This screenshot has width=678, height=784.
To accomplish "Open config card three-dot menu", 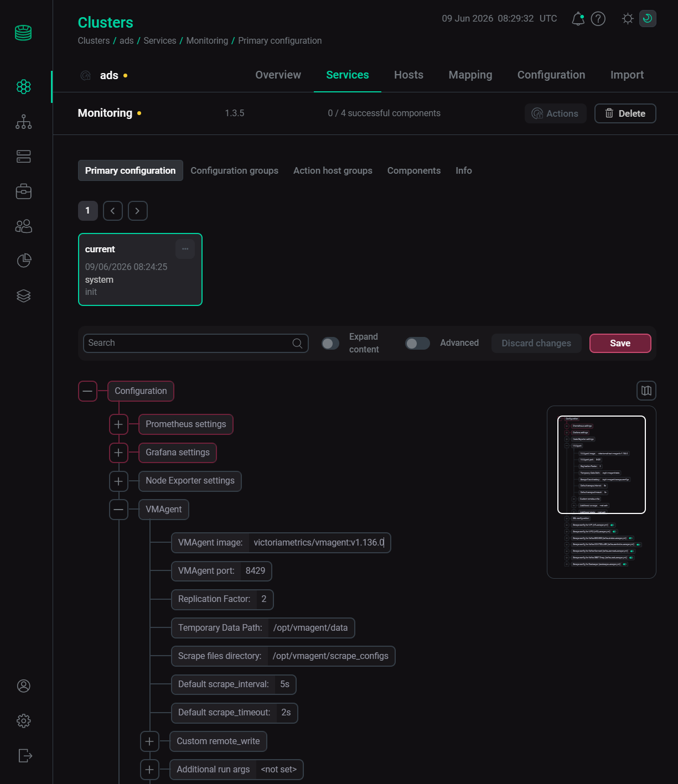I will click(x=185, y=249).
